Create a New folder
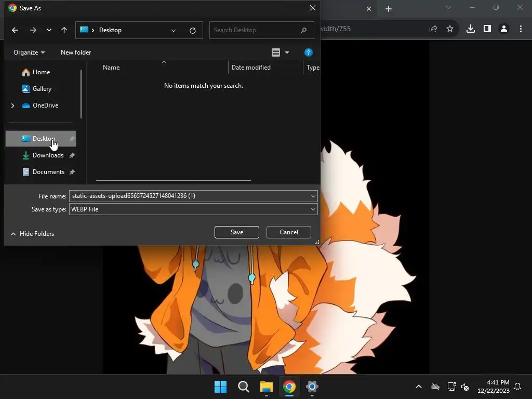The height and width of the screenshot is (399, 532). [x=76, y=52]
